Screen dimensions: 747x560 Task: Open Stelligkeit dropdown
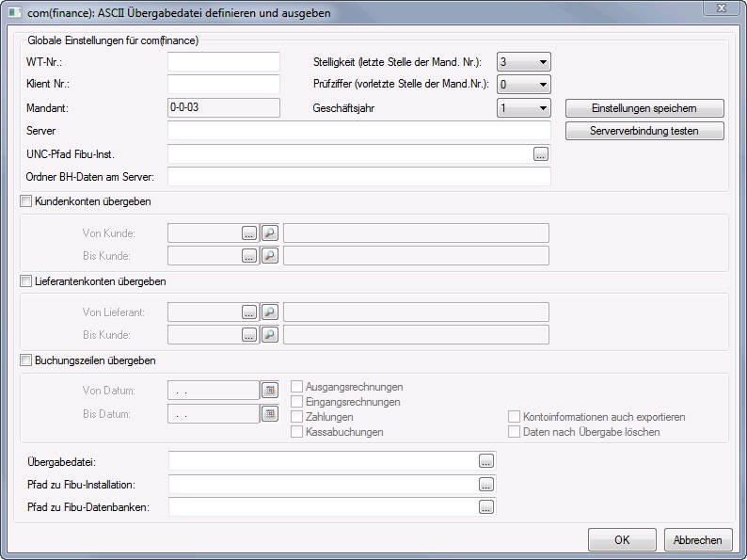(524, 62)
